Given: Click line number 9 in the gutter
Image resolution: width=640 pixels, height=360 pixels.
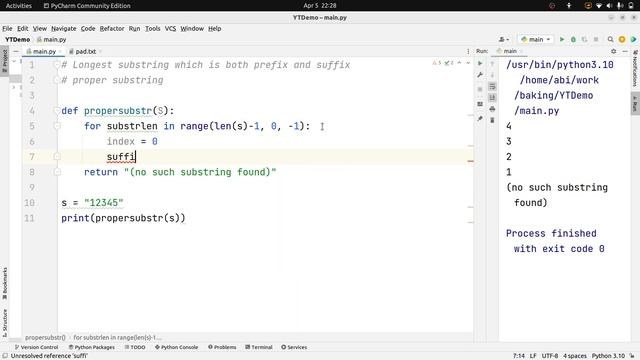Looking at the screenshot, I should (x=31, y=187).
